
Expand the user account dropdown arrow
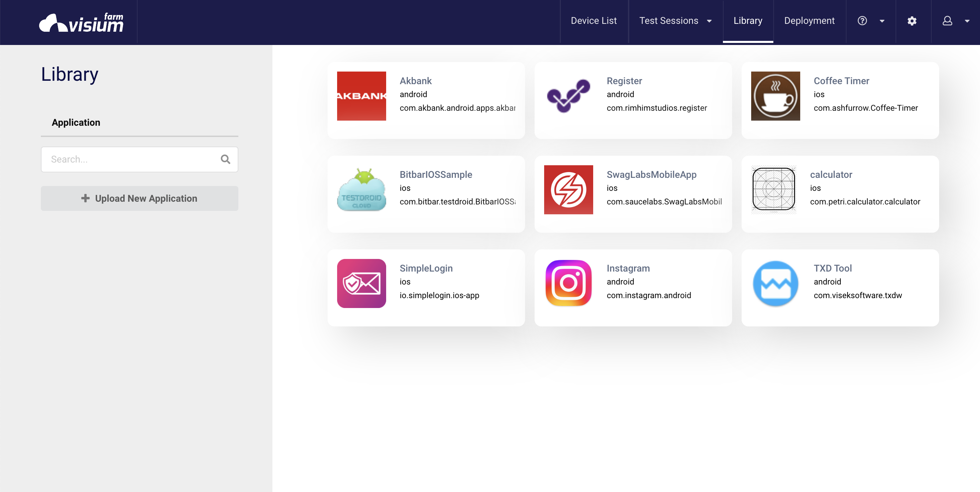(967, 21)
